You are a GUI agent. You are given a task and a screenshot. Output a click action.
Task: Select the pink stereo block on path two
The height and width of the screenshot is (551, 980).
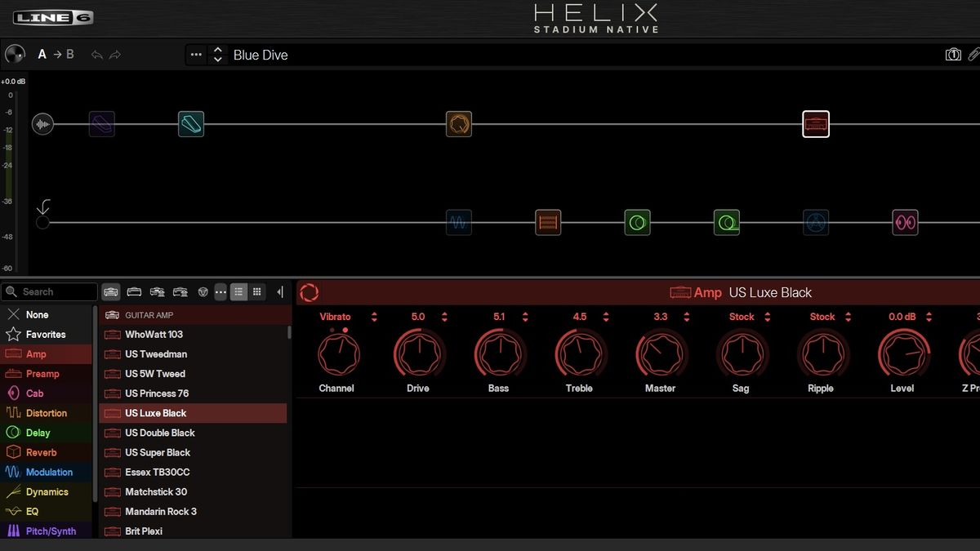[905, 222]
